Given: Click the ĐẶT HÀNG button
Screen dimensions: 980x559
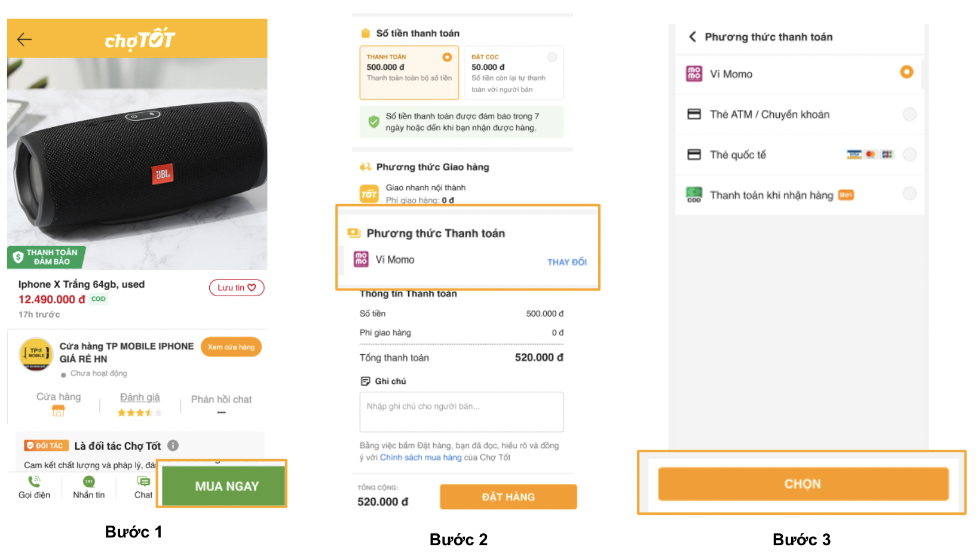Looking at the screenshot, I should coord(509,497).
